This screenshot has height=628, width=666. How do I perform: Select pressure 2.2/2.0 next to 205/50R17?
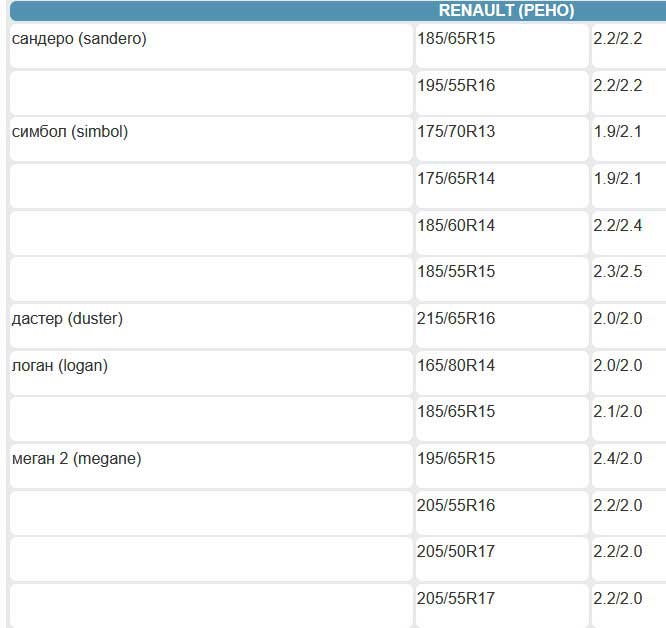coord(629,560)
